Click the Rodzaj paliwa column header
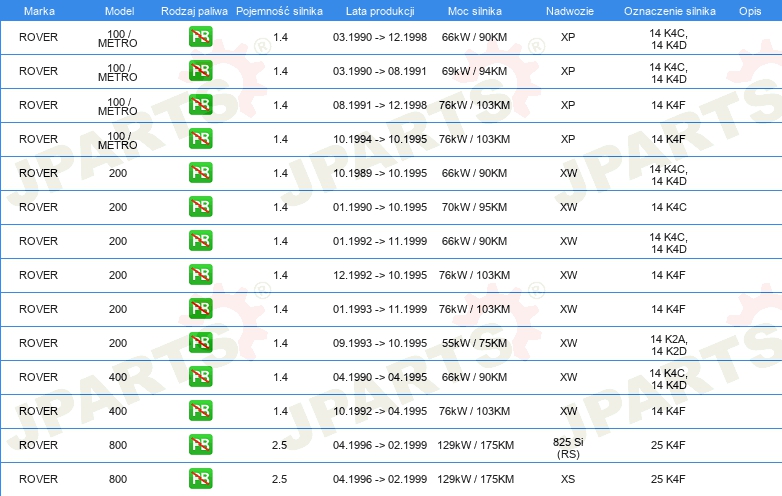782x496 pixels. (194, 11)
